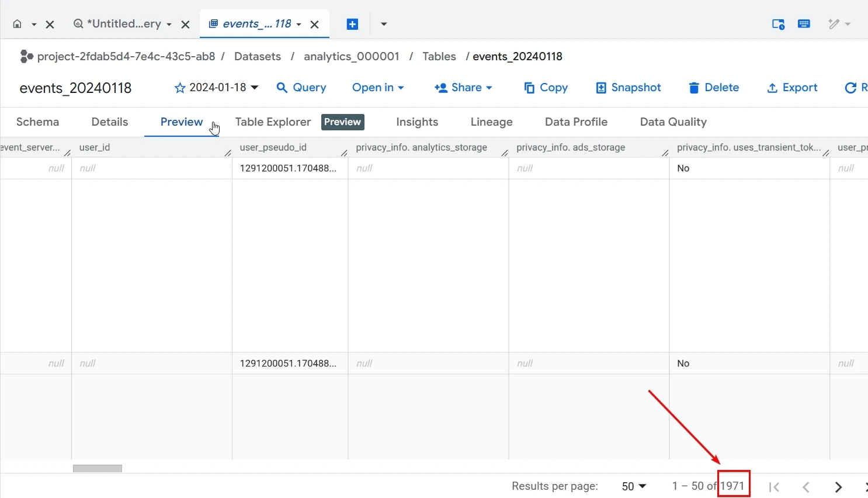Viewport: 868px width, 498px height.
Task: Select the Preview tab
Action: (182, 122)
